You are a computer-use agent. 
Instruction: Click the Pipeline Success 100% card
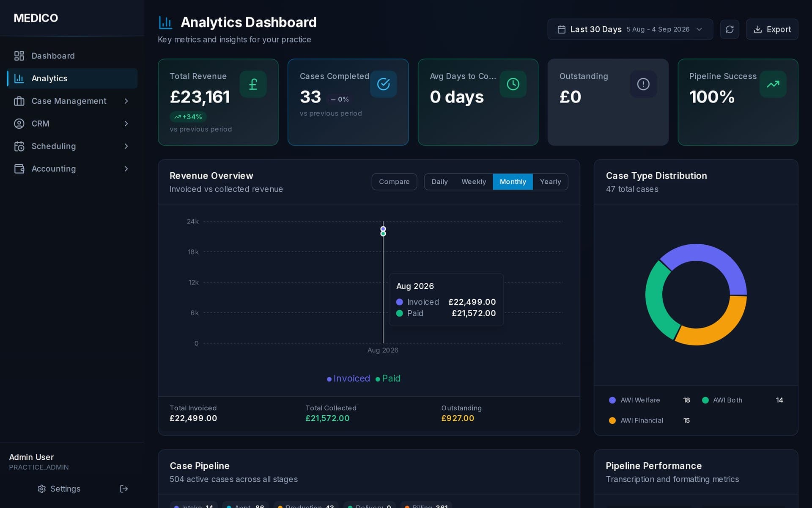[x=738, y=102]
